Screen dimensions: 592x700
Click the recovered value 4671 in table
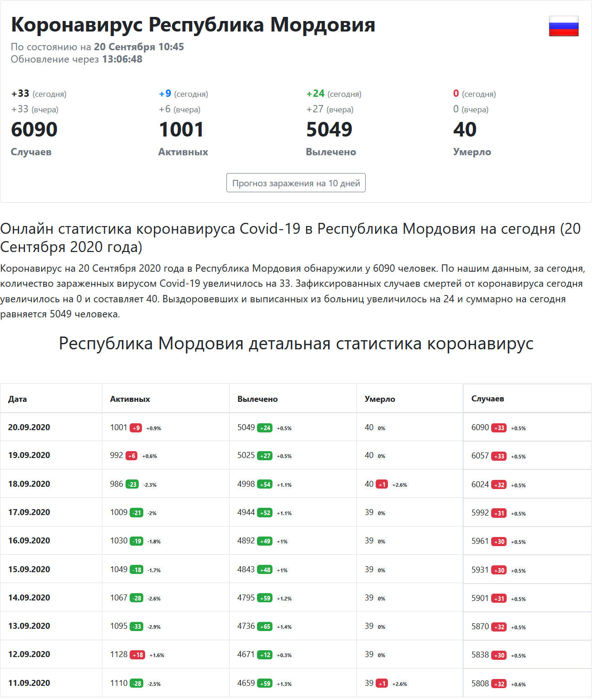(246, 654)
